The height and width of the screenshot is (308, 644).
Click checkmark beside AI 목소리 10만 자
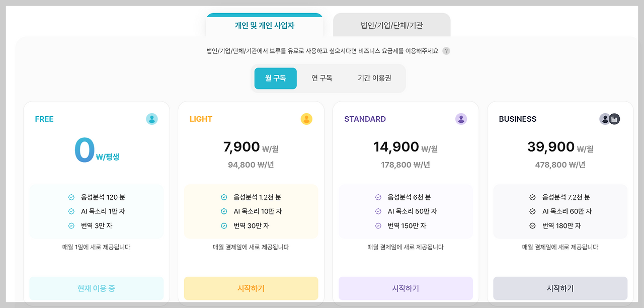pos(223,211)
